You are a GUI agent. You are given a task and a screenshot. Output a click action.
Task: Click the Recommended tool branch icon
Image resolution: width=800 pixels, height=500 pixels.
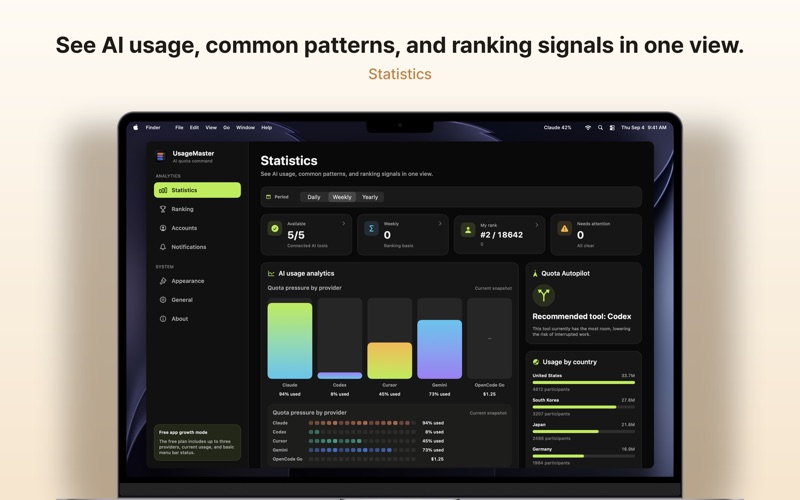pos(543,295)
